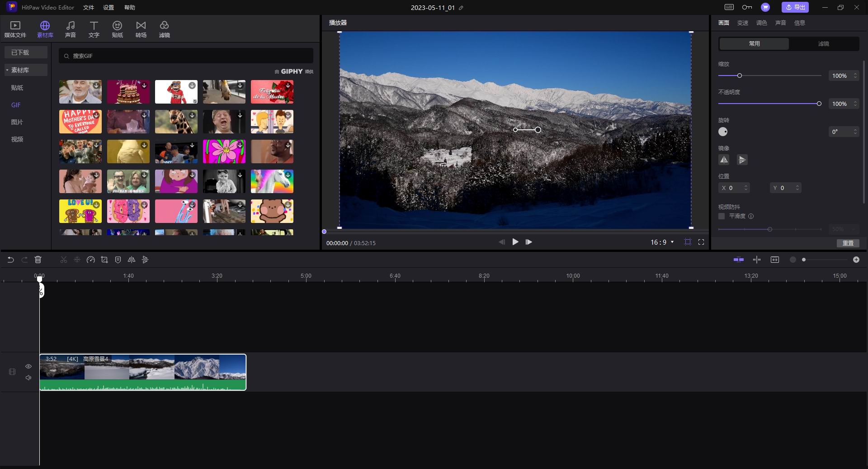
Task: Click the rotation 0° stepper arrows
Action: point(855,132)
